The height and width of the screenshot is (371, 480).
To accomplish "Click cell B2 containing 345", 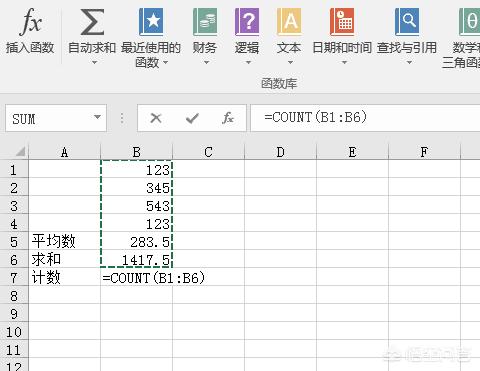I will pos(136,188).
